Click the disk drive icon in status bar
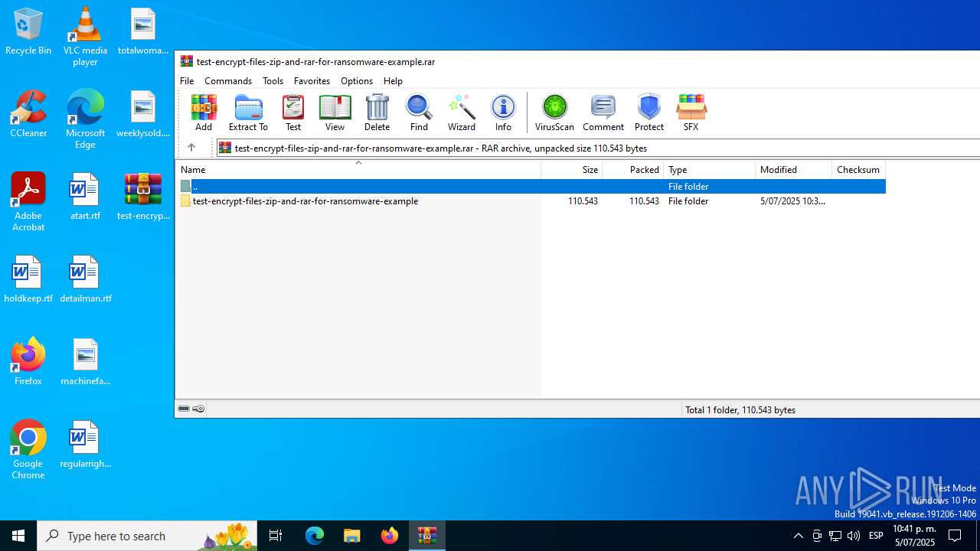 [184, 409]
